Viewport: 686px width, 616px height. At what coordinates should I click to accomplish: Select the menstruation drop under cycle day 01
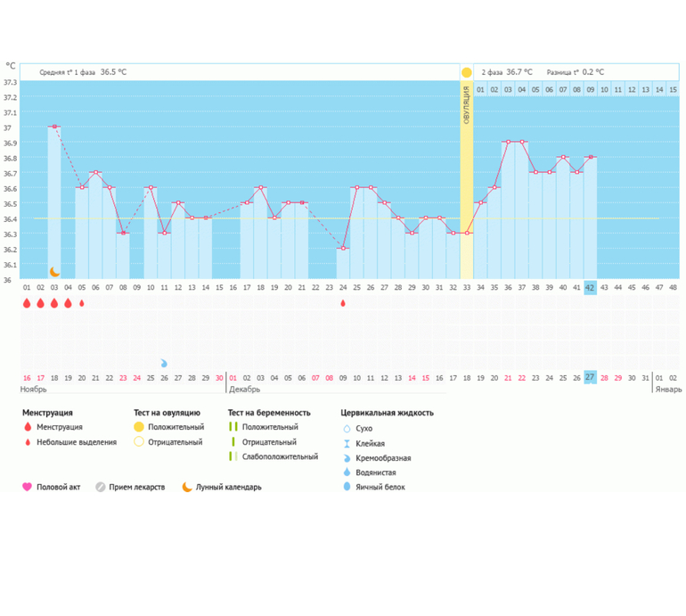point(27,304)
